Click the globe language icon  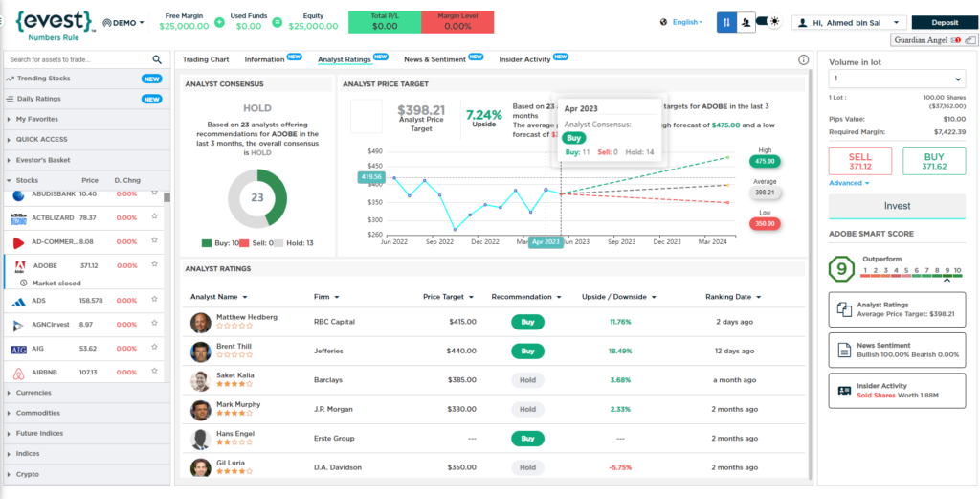point(664,22)
